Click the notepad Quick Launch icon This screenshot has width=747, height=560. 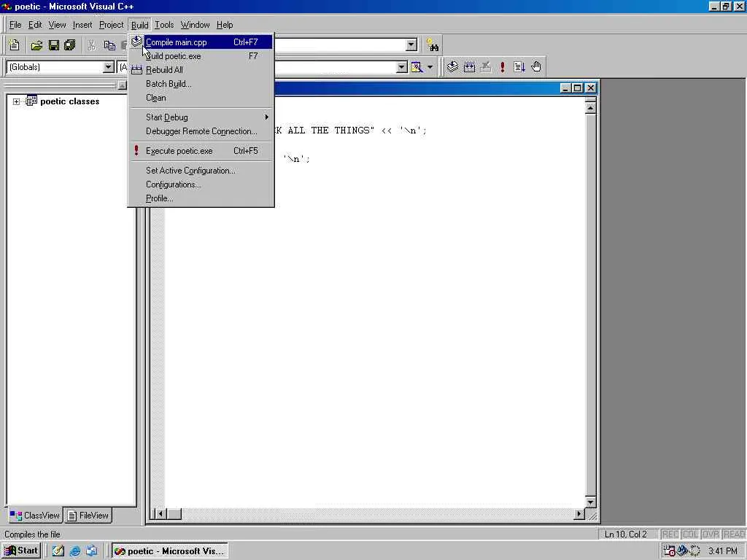click(x=58, y=551)
